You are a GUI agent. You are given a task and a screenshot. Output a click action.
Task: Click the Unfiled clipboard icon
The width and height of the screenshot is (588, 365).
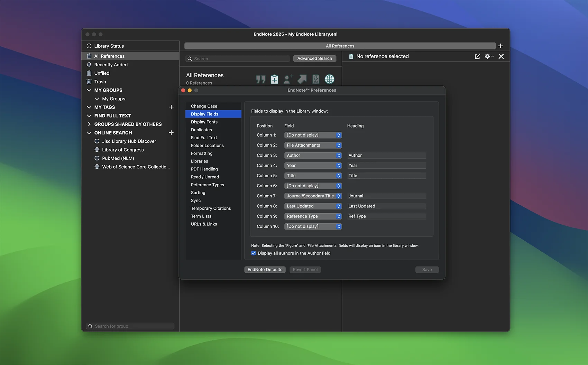pyautogui.click(x=89, y=73)
